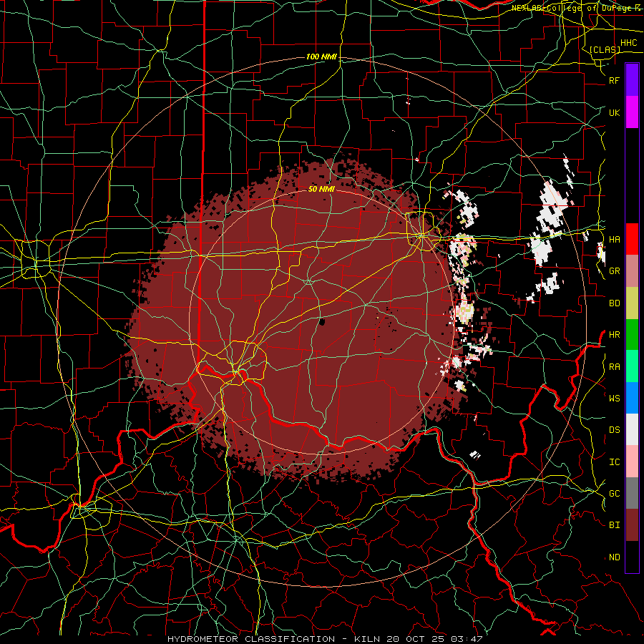This screenshot has height=644, width=644.
Task: Select the RA legend label
Action: click(x=614, y=367)
